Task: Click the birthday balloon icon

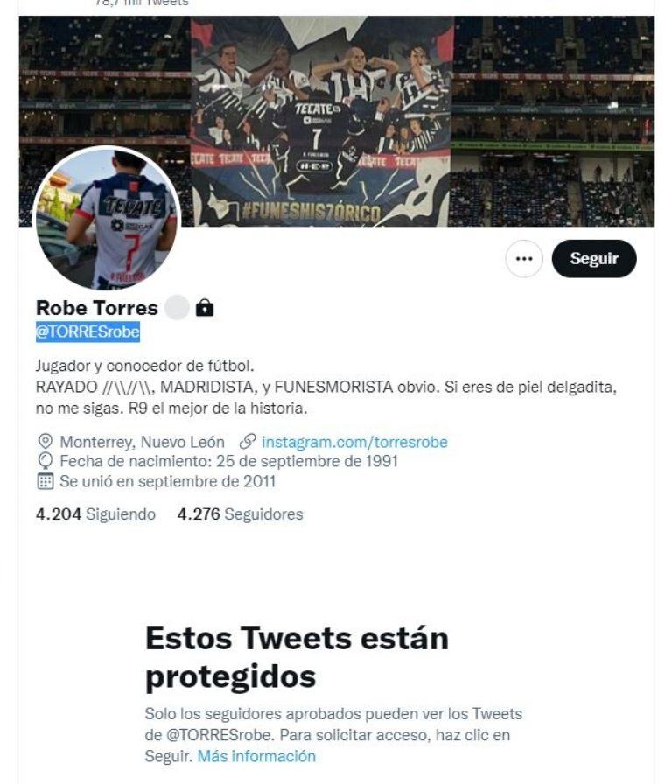Action: click(45, 461)
